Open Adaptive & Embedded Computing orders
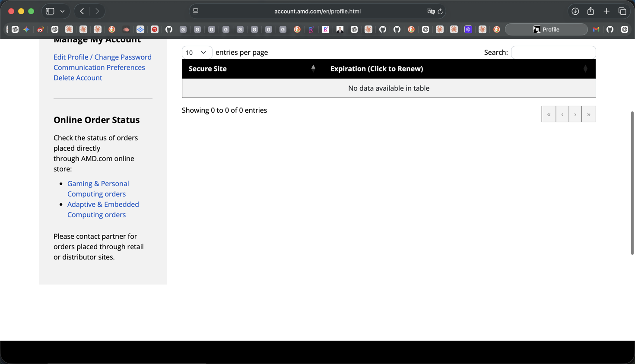This screenshot has height=364, width=635. click(103, 209)
